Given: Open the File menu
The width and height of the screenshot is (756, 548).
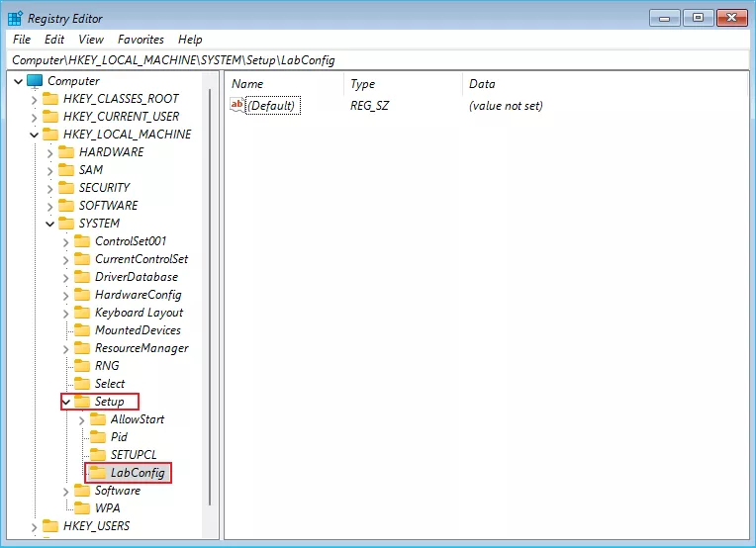Looking at the screenshot, I should [22, 40].
